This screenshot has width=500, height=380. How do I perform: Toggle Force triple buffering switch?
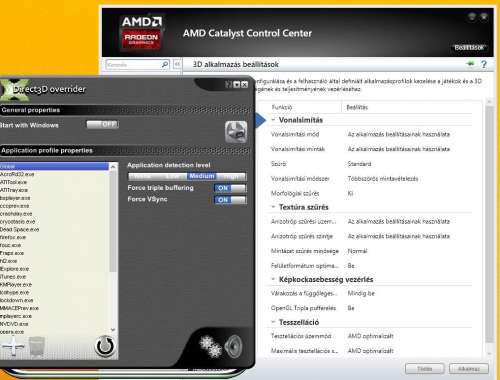coord(230,188)
